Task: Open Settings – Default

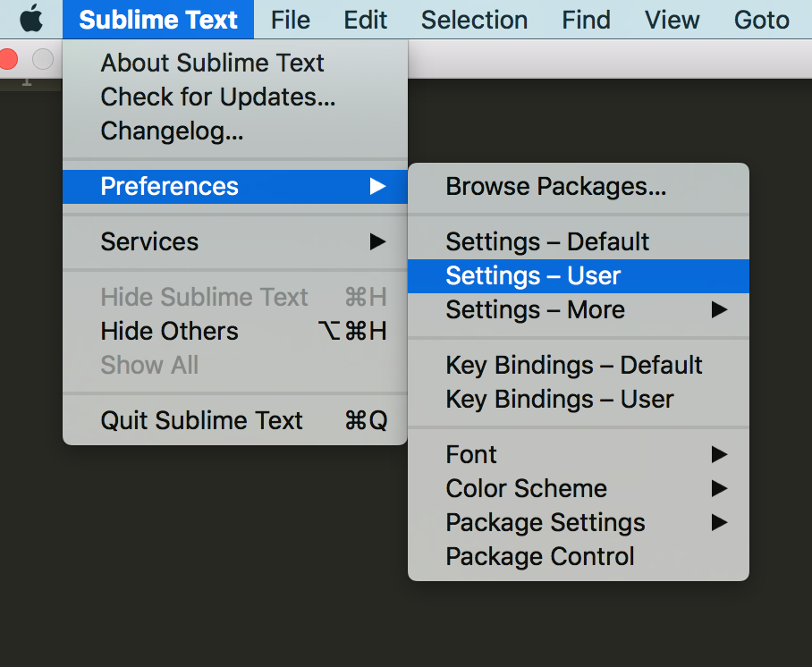Action: tap(579, 241)
